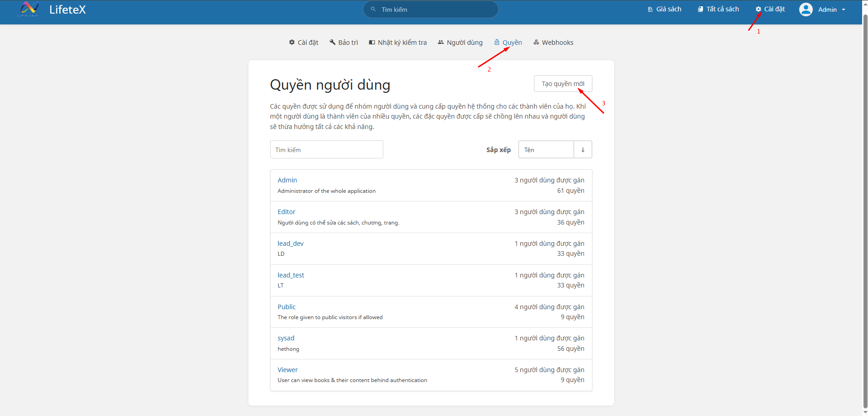868x416 pixels.
Task: Focus the header Tìm kiếm search bar
Action: coord(430,10)
